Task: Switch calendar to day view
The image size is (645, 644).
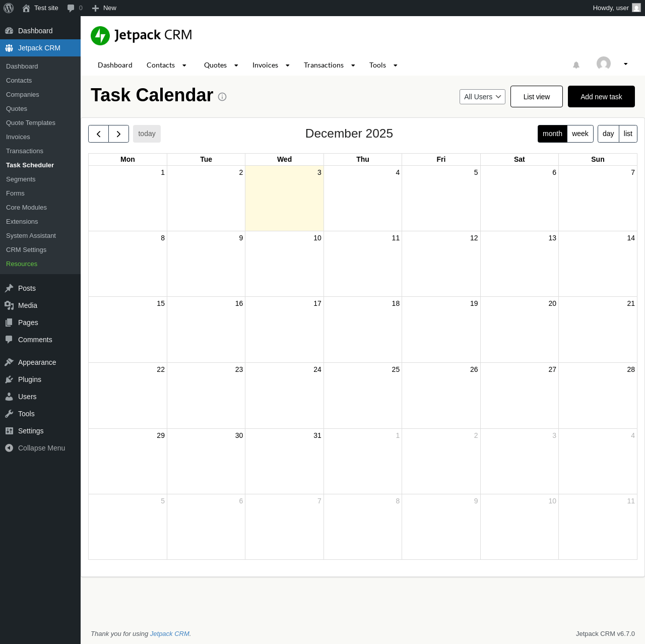Action: pyautogui.click(x=608, y=134)
